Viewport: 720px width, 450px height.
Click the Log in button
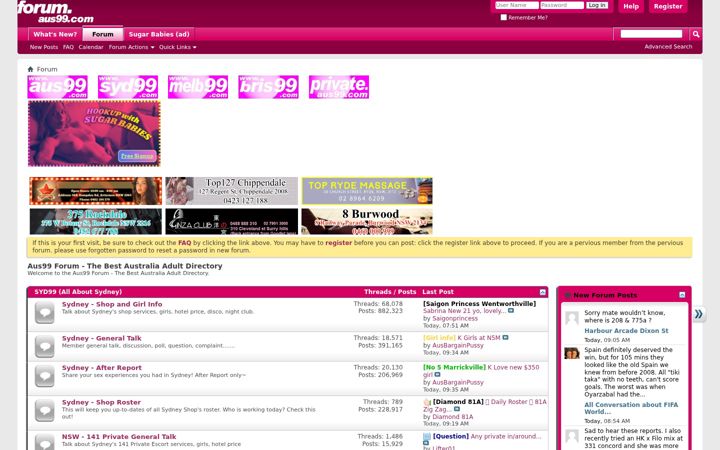(597, 6)
